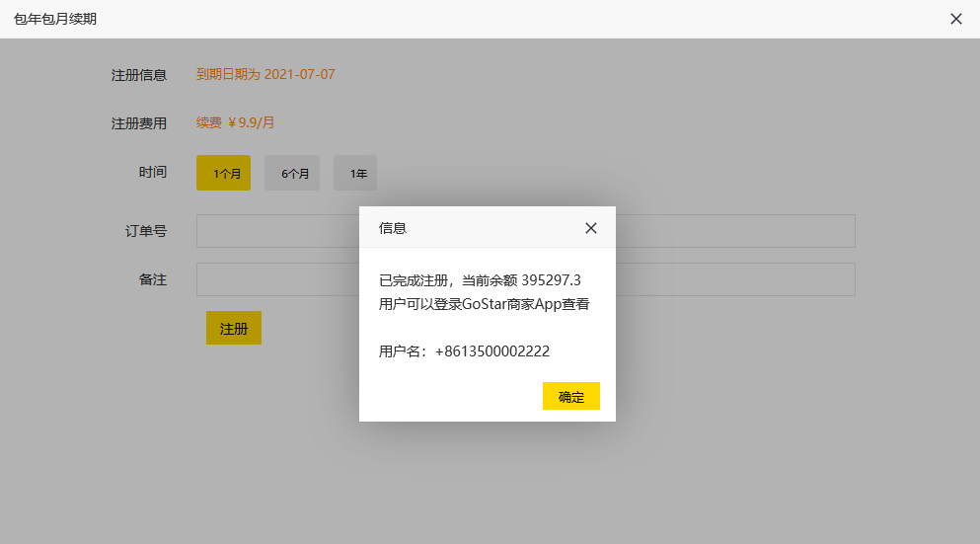Click the GoStar商家App message line
This screenshot has height=544, width=980.
pos(484,304)
